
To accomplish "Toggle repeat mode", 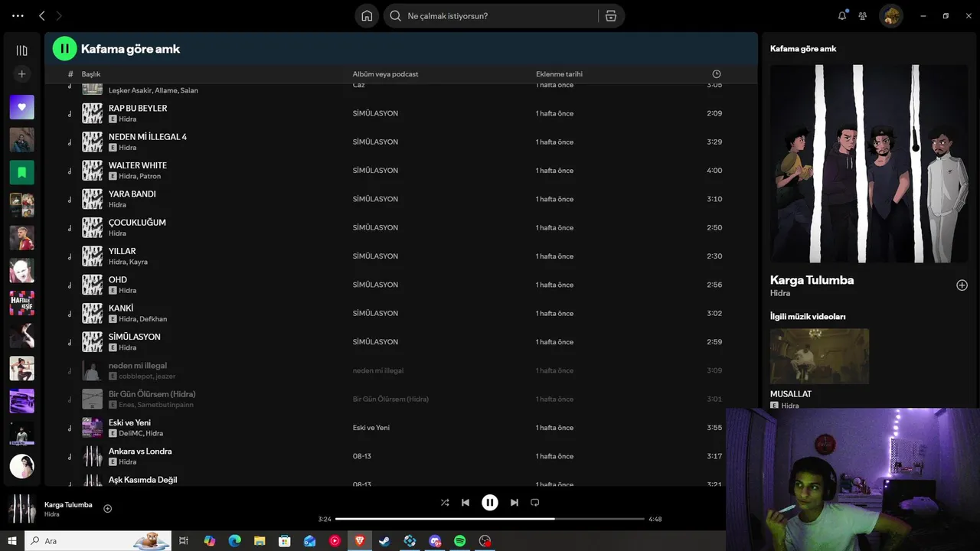I will pos(535,503).
